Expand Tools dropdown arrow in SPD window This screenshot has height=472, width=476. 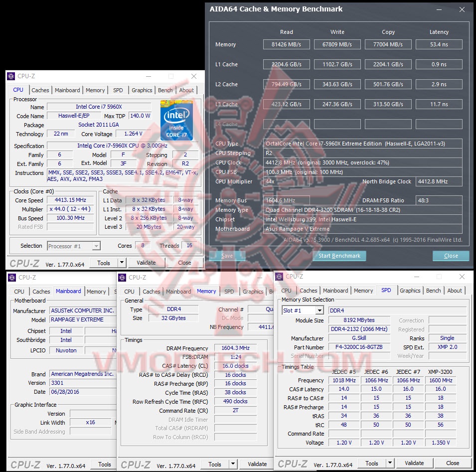[x=390, y=463]
